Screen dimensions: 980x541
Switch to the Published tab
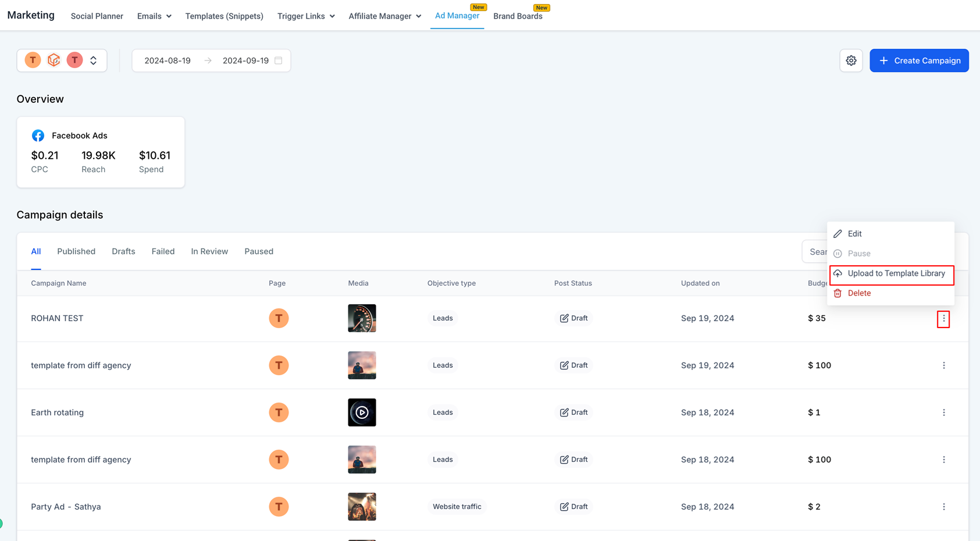tap(76, 251)
